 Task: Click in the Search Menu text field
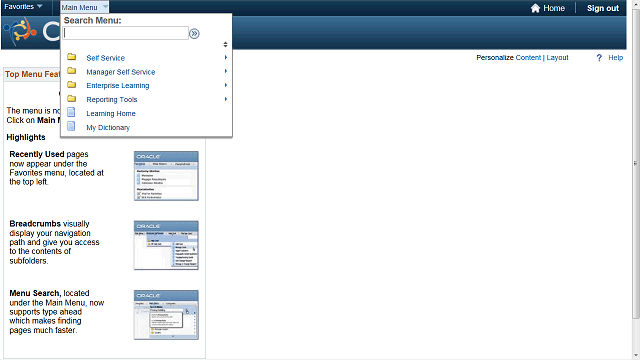(126, 33)
